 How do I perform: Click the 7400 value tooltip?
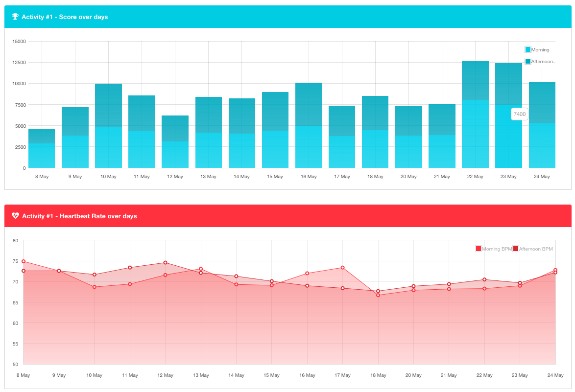(519, 114)
